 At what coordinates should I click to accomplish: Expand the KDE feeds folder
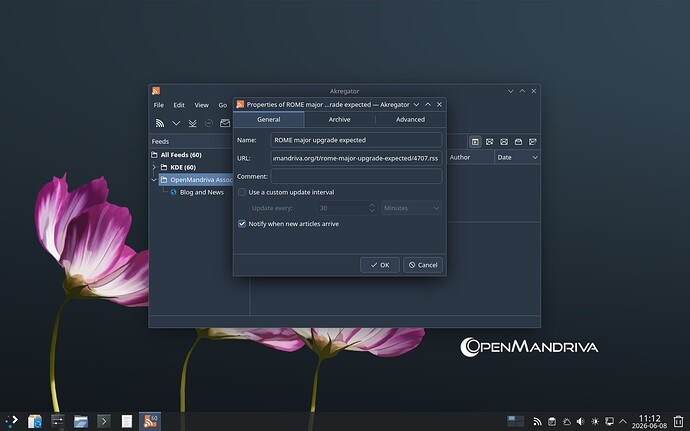coord(154,167)
